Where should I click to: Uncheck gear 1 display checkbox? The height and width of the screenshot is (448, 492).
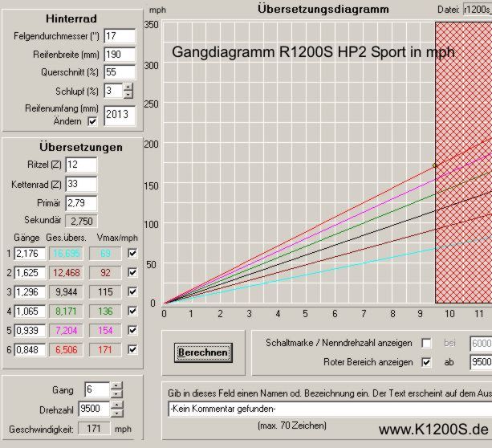pos(132,253)
